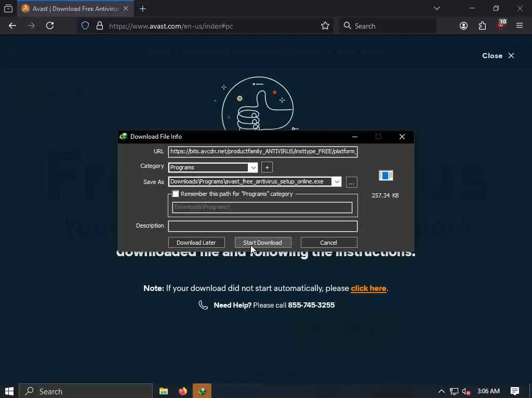Click the phone handset icon

(203, 305)
